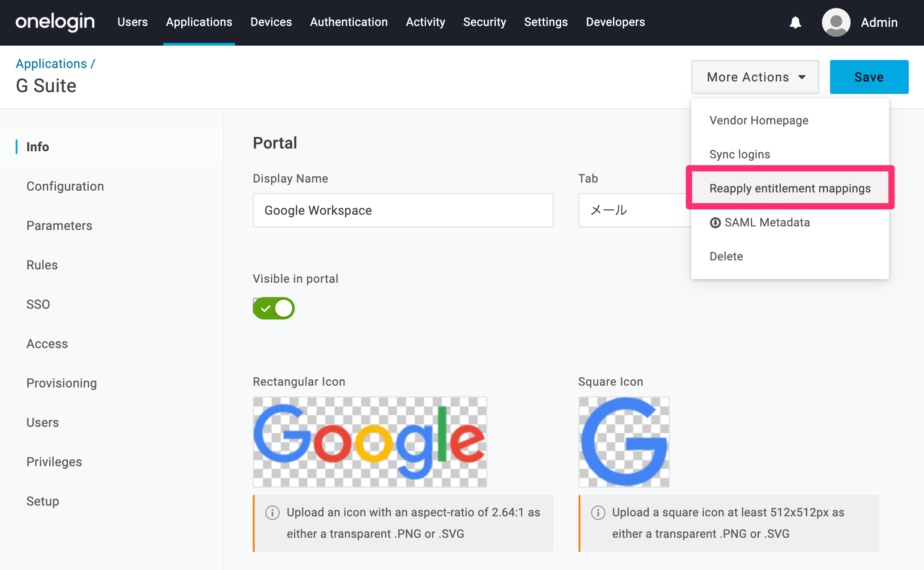Select Vendor Homepage from the dropdown
This screenshot has height=570, width=924.
tap(790, 120)
